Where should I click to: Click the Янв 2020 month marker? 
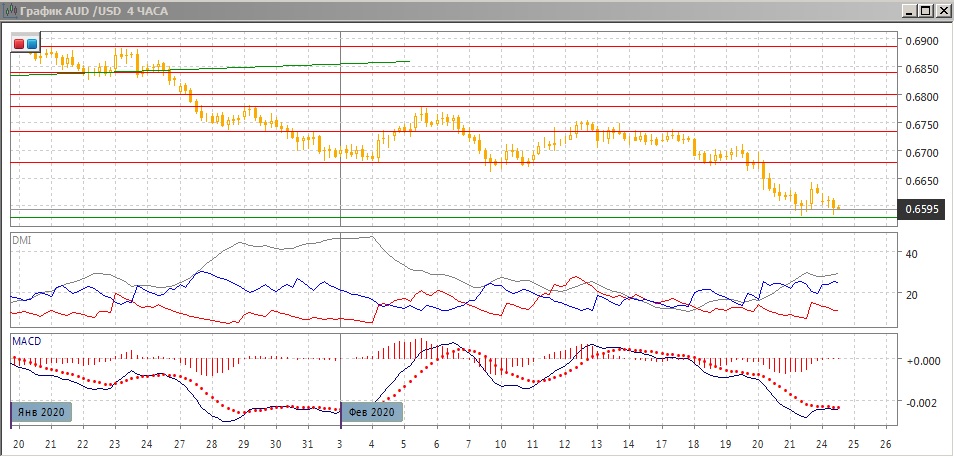[x=42, y=411]
